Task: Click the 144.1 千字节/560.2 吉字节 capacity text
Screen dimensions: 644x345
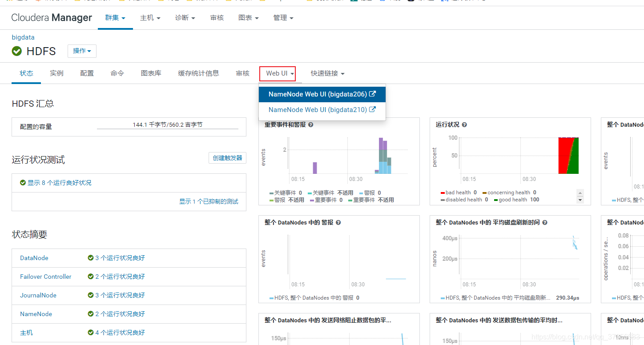Action: (x=168, y=125)
